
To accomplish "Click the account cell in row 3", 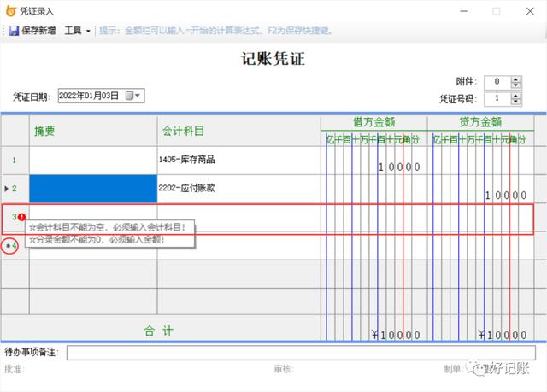I will pyautogui.click(x=239, y=218).
